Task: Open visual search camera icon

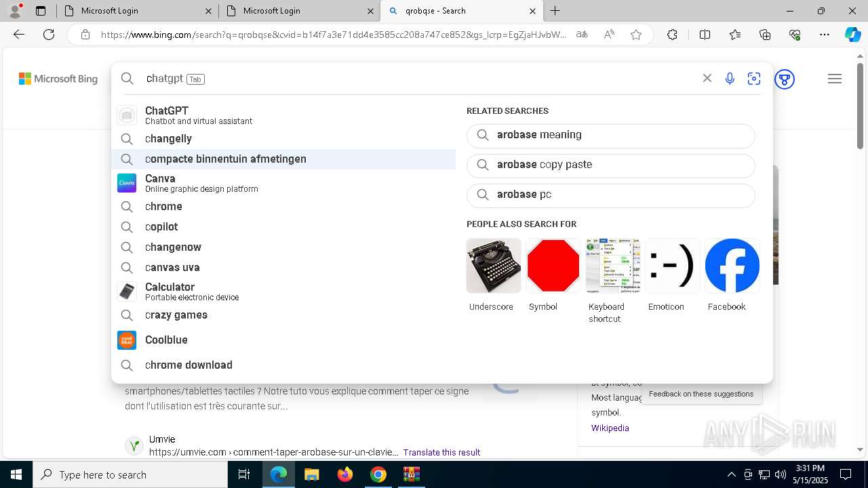Action: [x=754, y=79]
